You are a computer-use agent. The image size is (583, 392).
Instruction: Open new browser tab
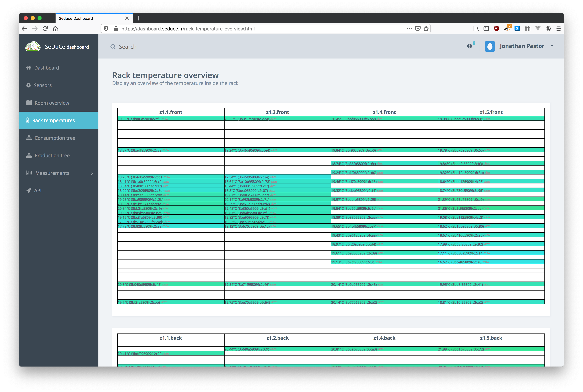pyautogui.click(x=138, y=18)
